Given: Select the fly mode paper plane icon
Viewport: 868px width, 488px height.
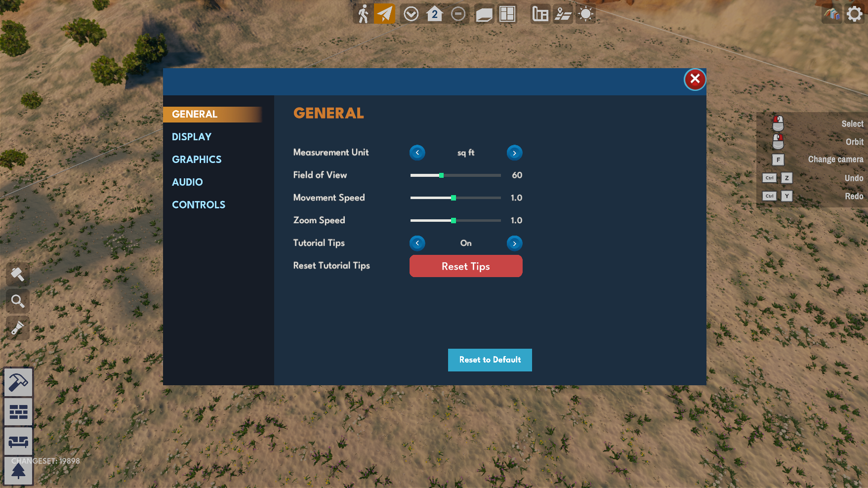Looking at the screenshot, I should 385,14.
